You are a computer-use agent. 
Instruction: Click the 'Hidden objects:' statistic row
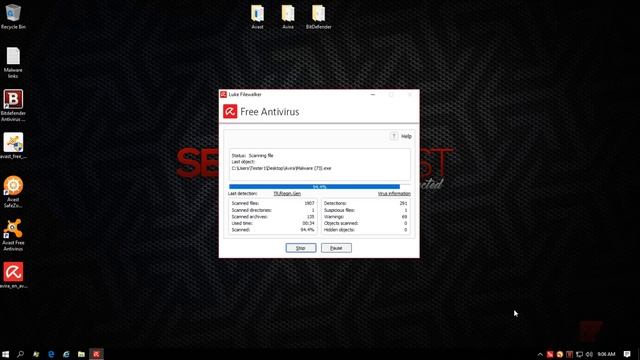[x=365, y=230]
